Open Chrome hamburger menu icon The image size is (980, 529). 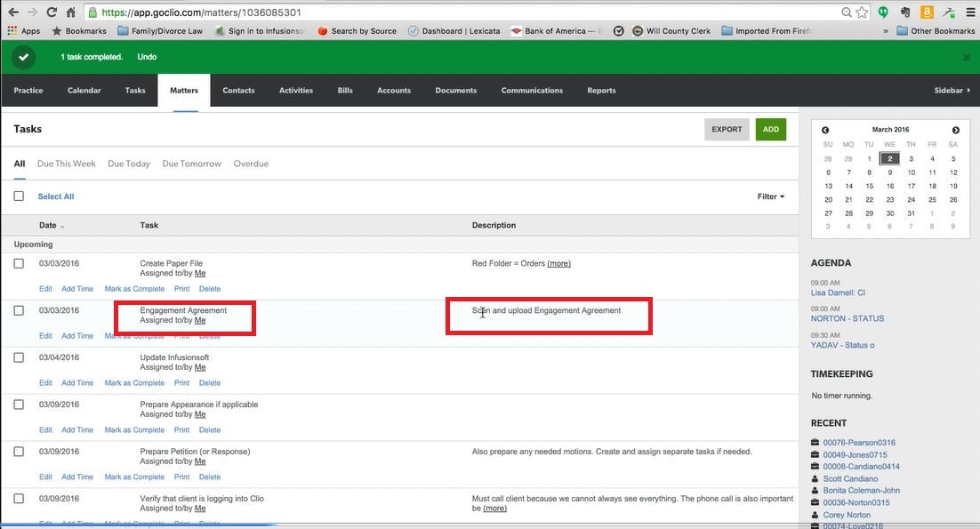pyautogui.click(x=969, y=12)
